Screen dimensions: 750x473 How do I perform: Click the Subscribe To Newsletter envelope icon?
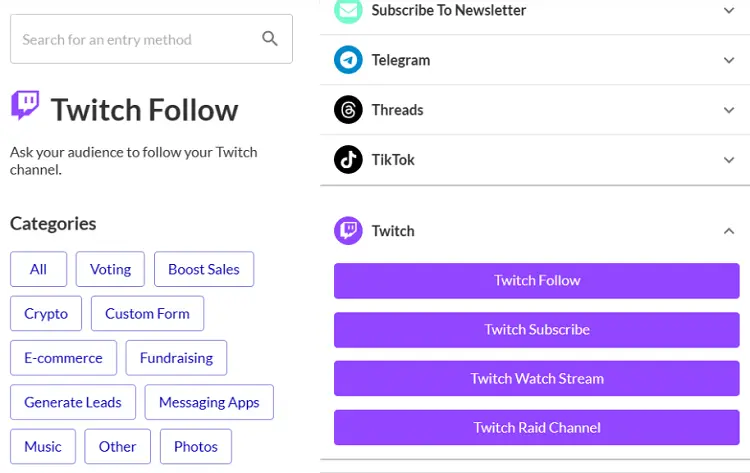pos(348,11)
